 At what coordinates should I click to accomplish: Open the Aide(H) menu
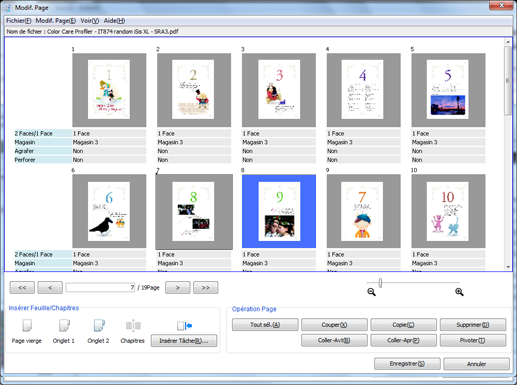point(114,21)
